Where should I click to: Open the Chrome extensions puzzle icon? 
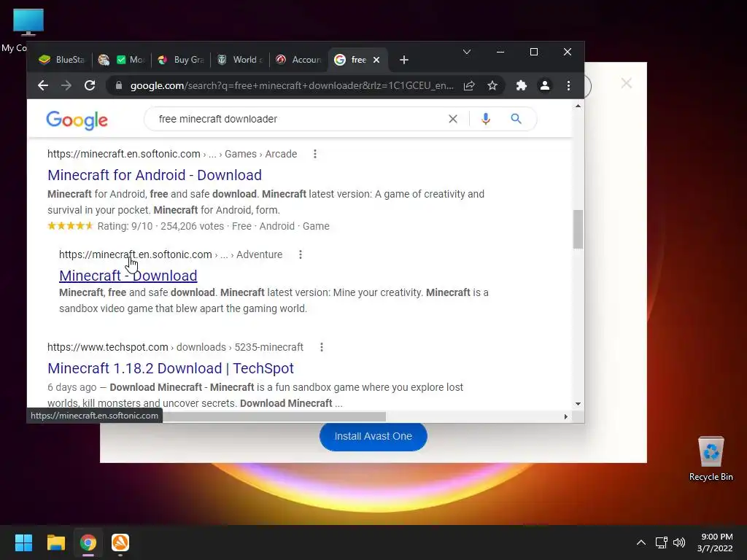coord(521,86)
